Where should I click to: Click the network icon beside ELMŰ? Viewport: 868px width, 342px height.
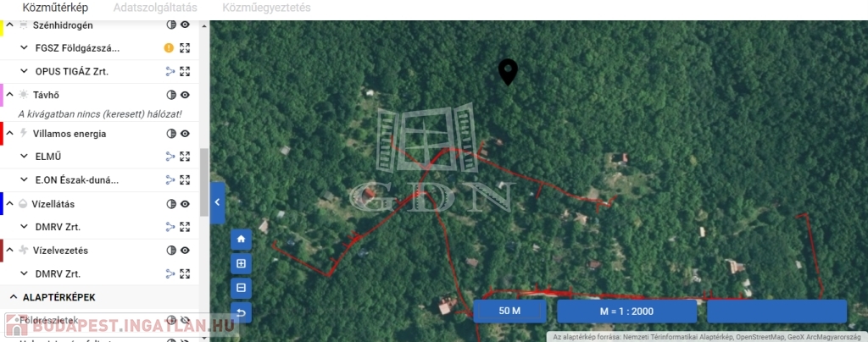tap(170, 157)
